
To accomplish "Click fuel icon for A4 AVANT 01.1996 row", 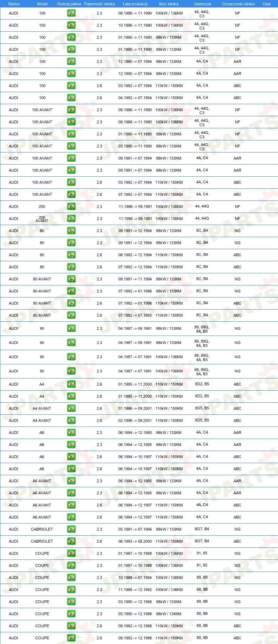I will (x=71, y=408).
